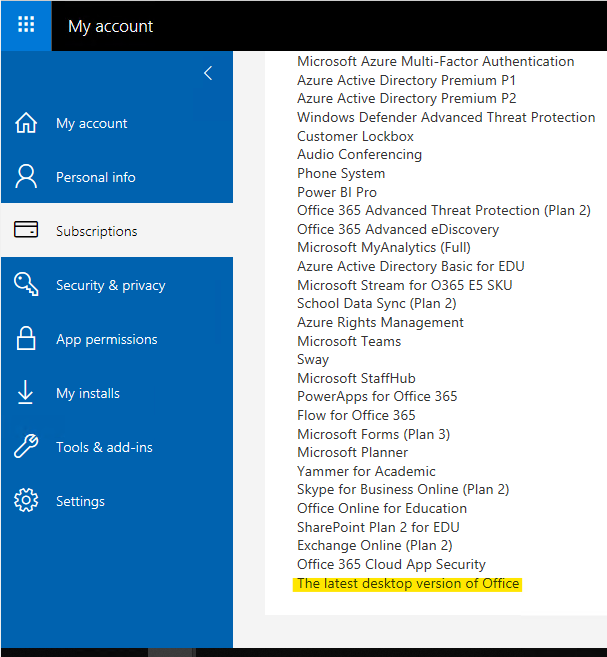The image size is (607, 657).
Task: Open the app launcher waffle icon
Action: click(x=26, y=26)
